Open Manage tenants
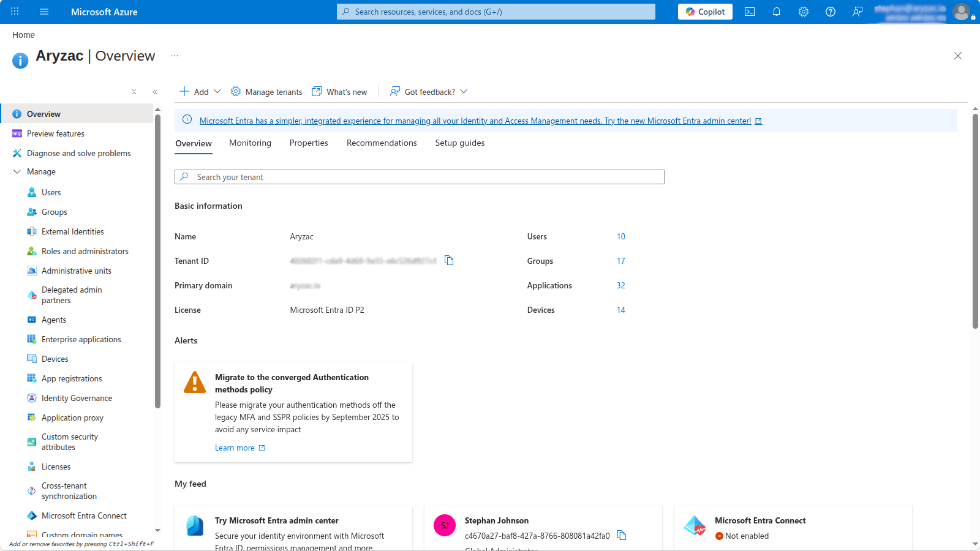Image resolution: width=980 pixels, height=551 pixels. pos(266,92)
